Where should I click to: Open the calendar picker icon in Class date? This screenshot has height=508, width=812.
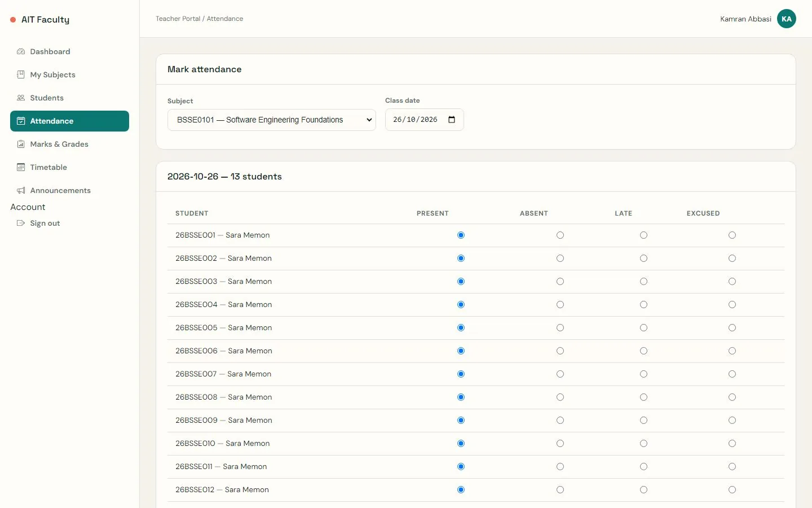tap(452, 120)
